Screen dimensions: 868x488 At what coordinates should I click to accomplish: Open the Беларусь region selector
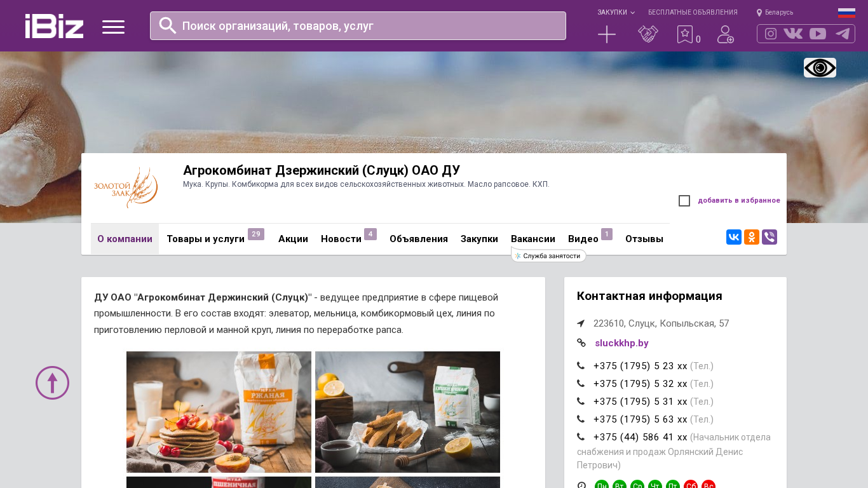pos(779,13)
